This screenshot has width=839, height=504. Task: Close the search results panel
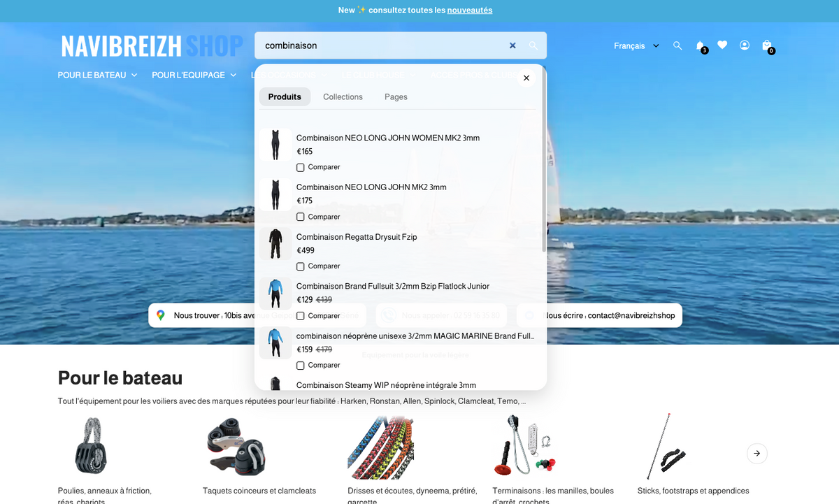pyautogui.click(x=526, y=78)
